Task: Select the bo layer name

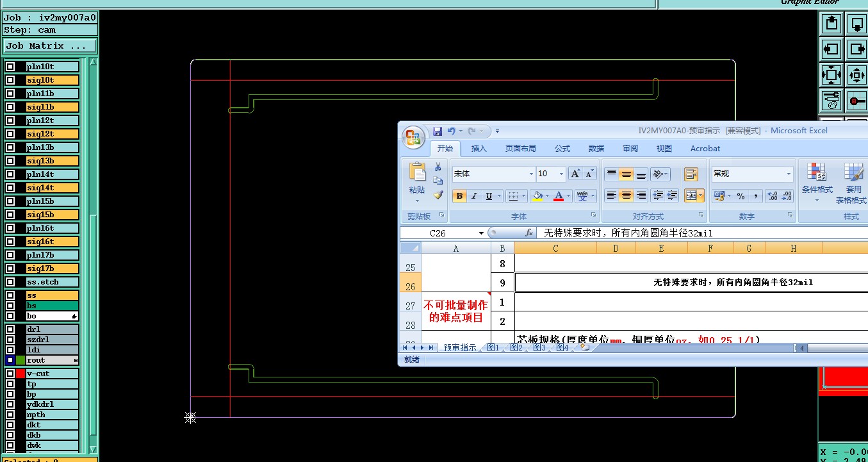Action: point(53,316)
